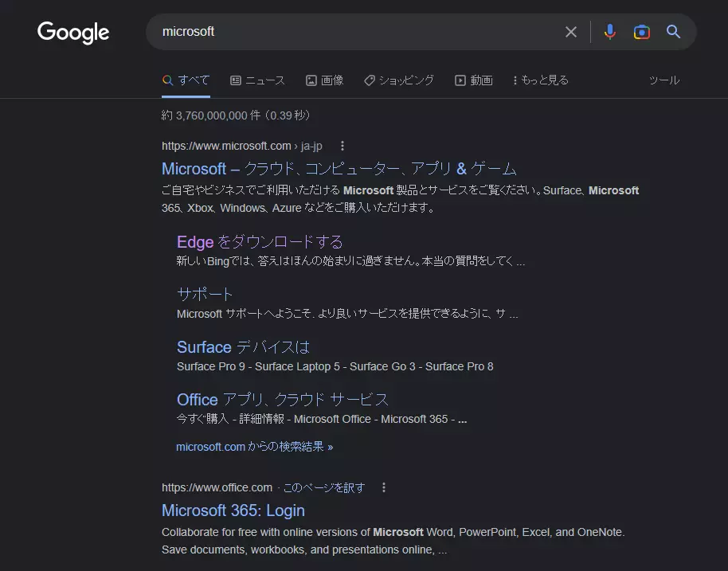Expand the もっと見る menu
The width and height of the screenshot is (728, 571).
541,80
